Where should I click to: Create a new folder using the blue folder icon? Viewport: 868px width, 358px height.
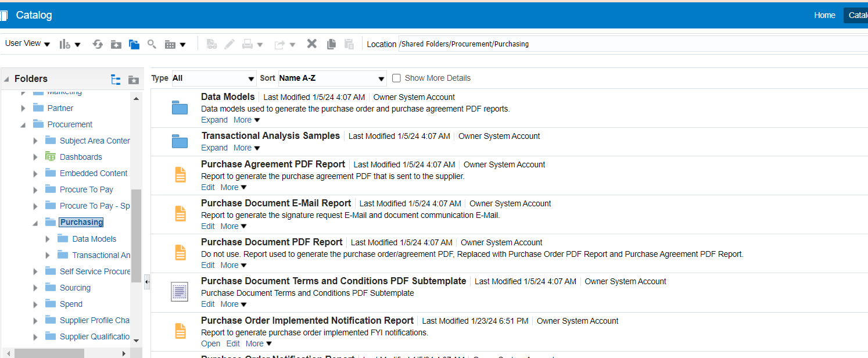pyautogui.click(x=134, y=44)
